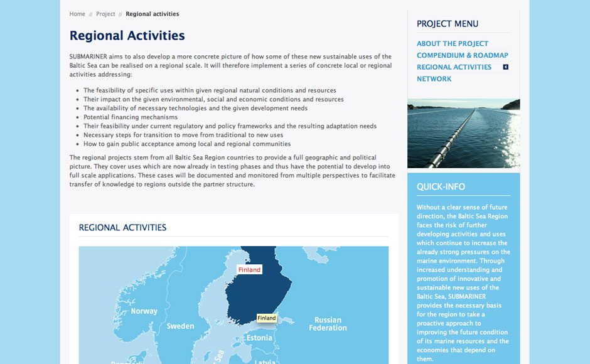The width and height of the screenshot is (590, 364).
Task: Click the PROJECT MENU heading
Action: pos(447,24)
